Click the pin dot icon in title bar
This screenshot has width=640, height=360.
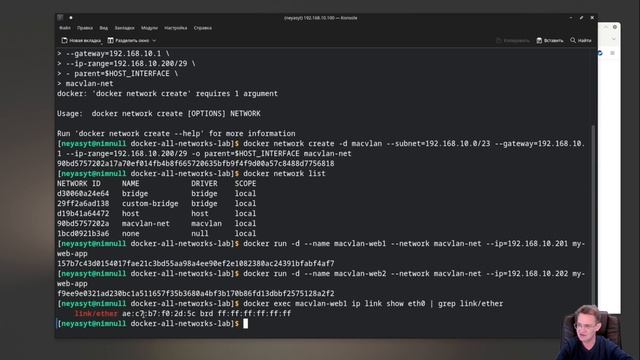point(71,18)
